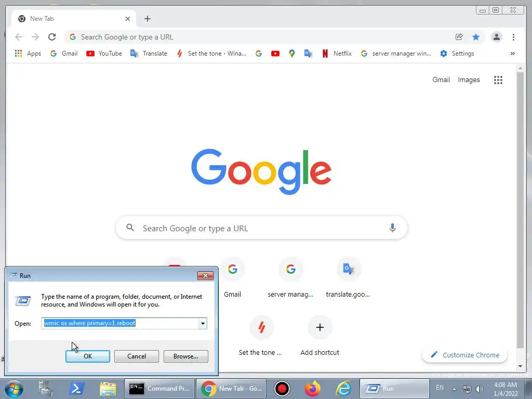The image size is (532, 399).
Task: Open the Chrome profile avatar icon
Action: click(x=496, y=37)
